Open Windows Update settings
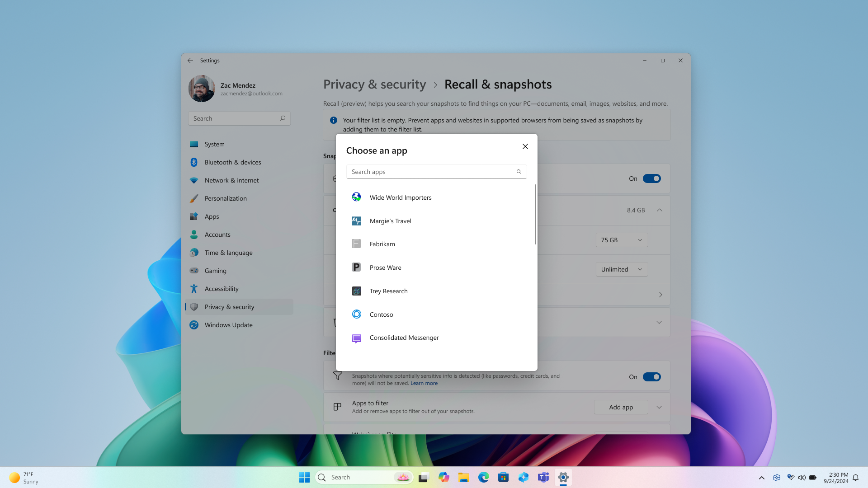Screen dimensions: 868x488 228,325
